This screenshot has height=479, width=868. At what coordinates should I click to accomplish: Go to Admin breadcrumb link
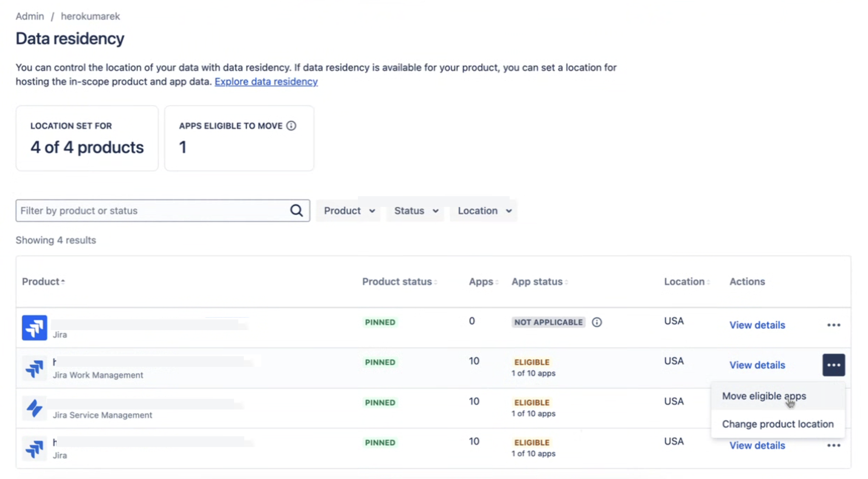point(30,16)
